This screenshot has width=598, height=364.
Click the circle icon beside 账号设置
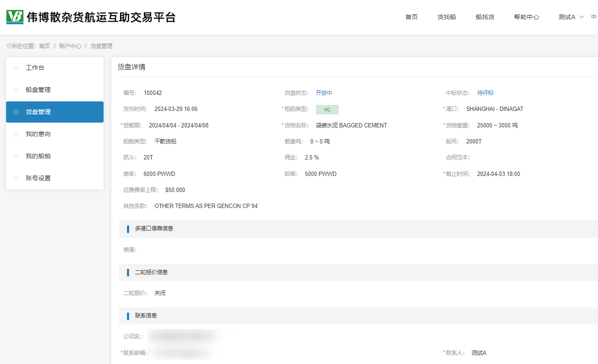tap(16, 179)
